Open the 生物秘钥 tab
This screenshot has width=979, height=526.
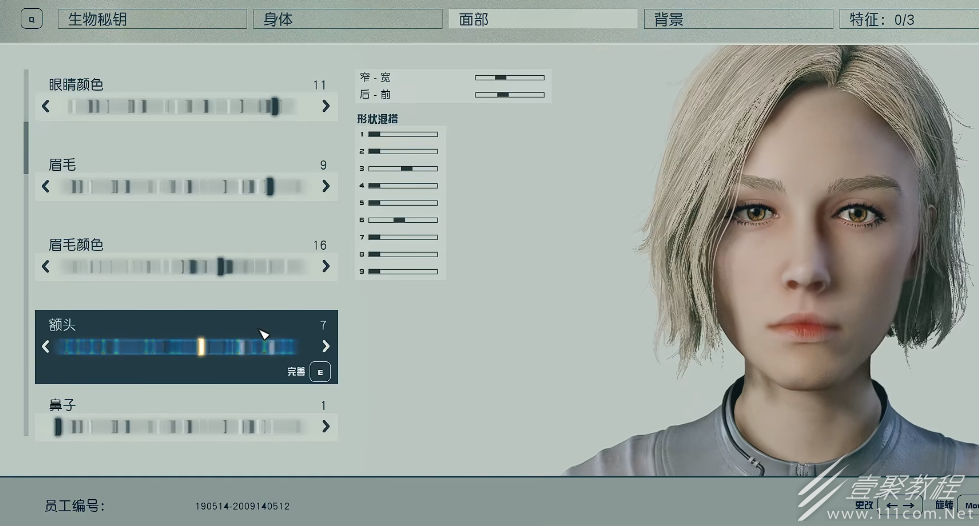[152, 19]
